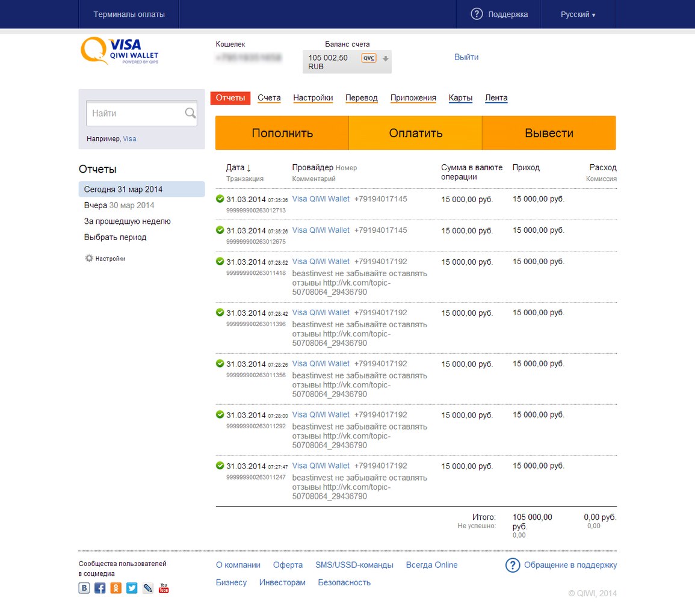695x616 pixels.
Task: Click transaction number 999999900263012713
Action: pos(256,211)
